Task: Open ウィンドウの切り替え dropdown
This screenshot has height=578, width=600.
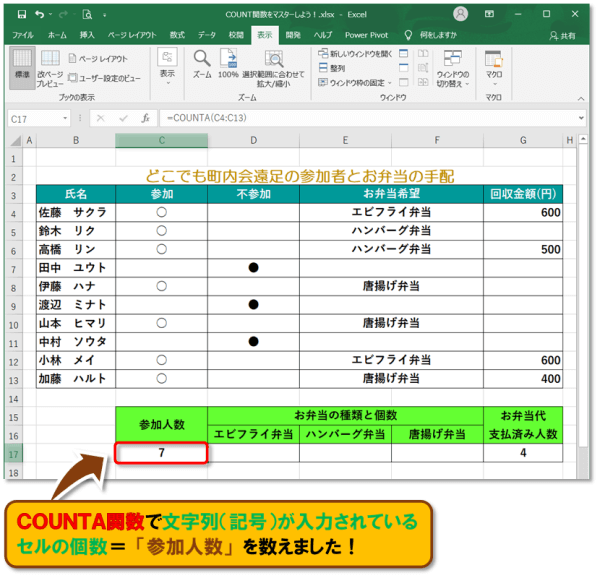Action: point(453,68)
